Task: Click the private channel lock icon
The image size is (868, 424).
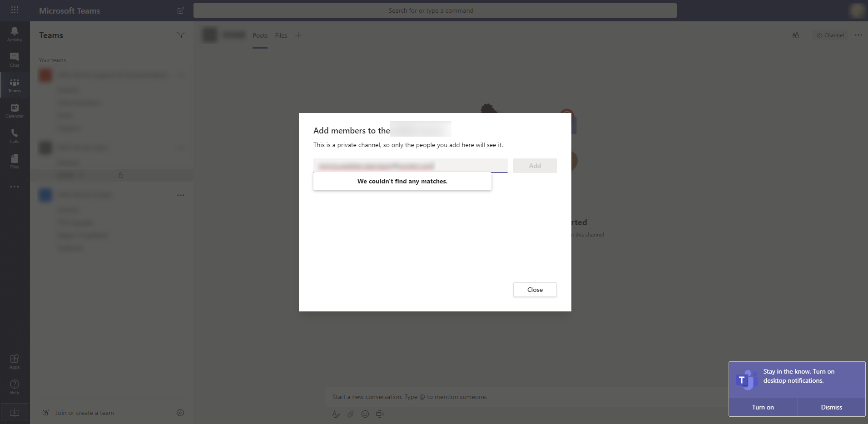Action: 121,175
